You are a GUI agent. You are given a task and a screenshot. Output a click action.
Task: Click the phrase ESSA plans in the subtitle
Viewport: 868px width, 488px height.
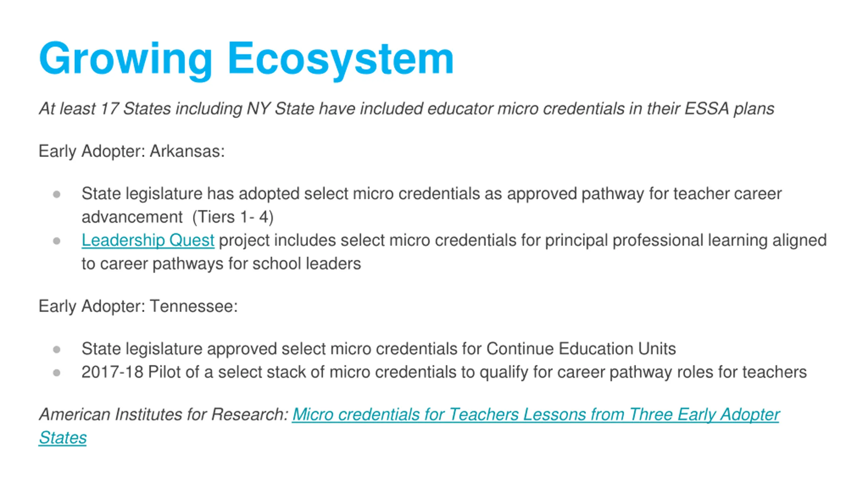pyautogui.click(x=730, y=109)
